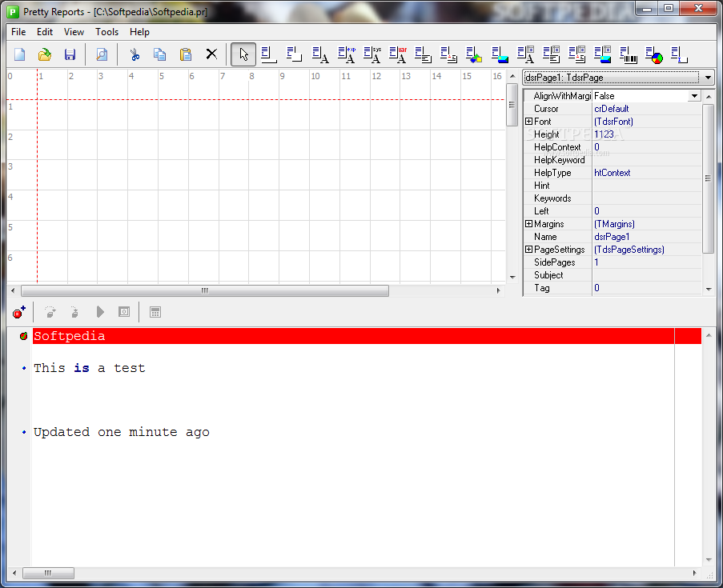The image size is (723, 588).
Task: Paste from clipboard toolbar icon
Action: click(x=186, y=55)
